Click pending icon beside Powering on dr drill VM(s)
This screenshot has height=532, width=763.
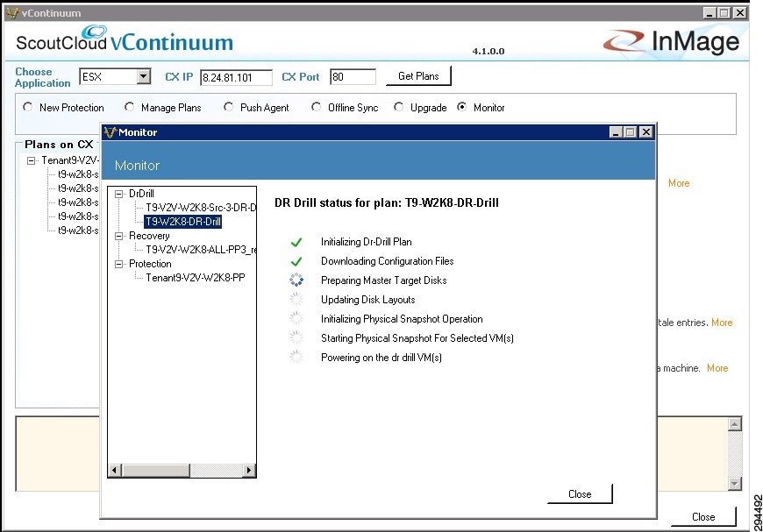pyautogui.click(x=296, y=357)
